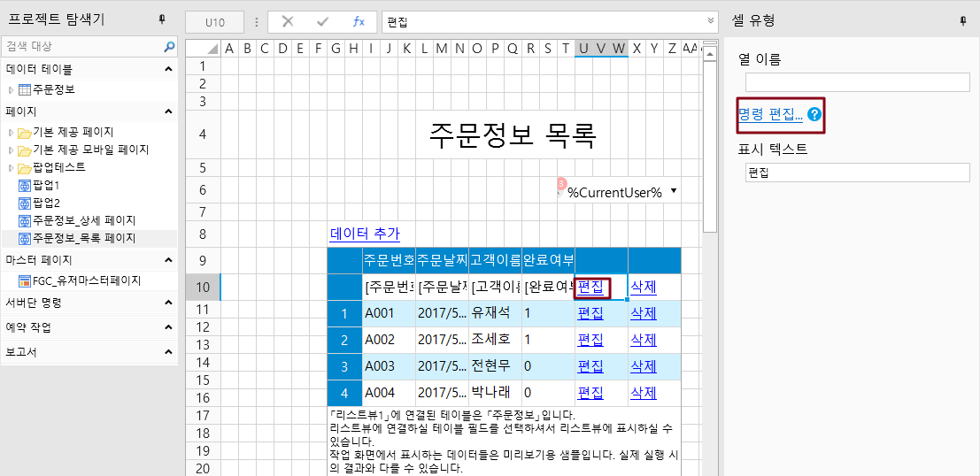Viewport: 980px width, 476px height.
Task: Click the 명령 편집... link
Action: [x=770, y=114]
